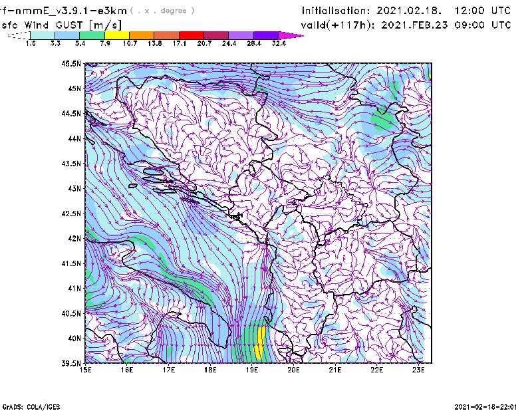
Task: Click the '21E' longitude label
Action: (x=335, y=370)
